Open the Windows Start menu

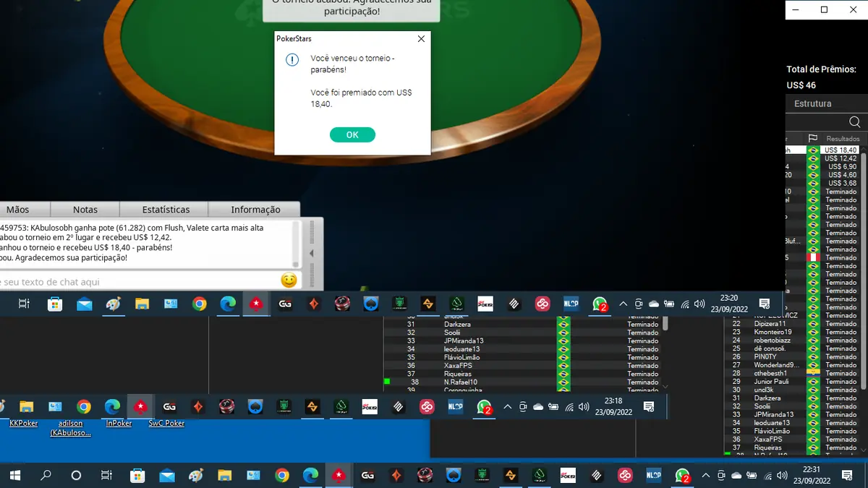pyautogui.click(x=14, y=475)
